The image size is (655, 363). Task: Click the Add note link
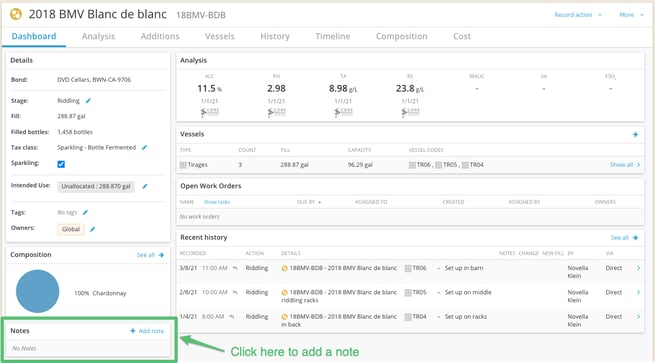pos(151,331)
